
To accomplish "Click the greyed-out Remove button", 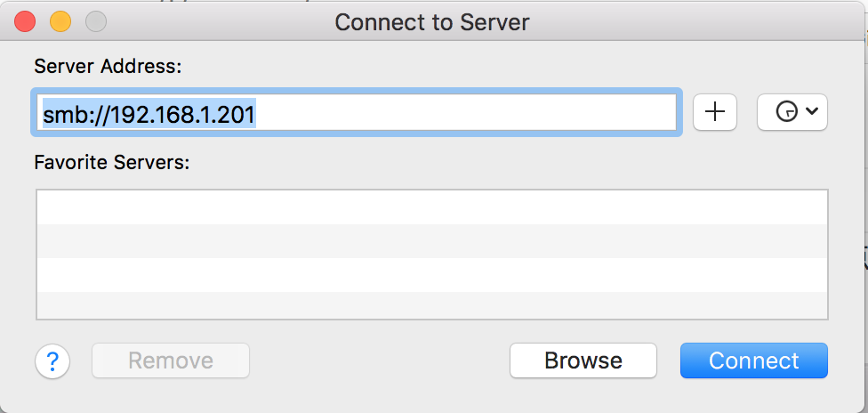I will click(x=171, y=360).
